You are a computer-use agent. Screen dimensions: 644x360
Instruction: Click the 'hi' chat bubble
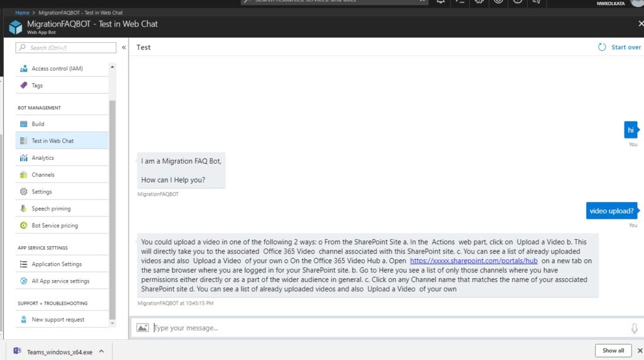(x=630, y=130)
